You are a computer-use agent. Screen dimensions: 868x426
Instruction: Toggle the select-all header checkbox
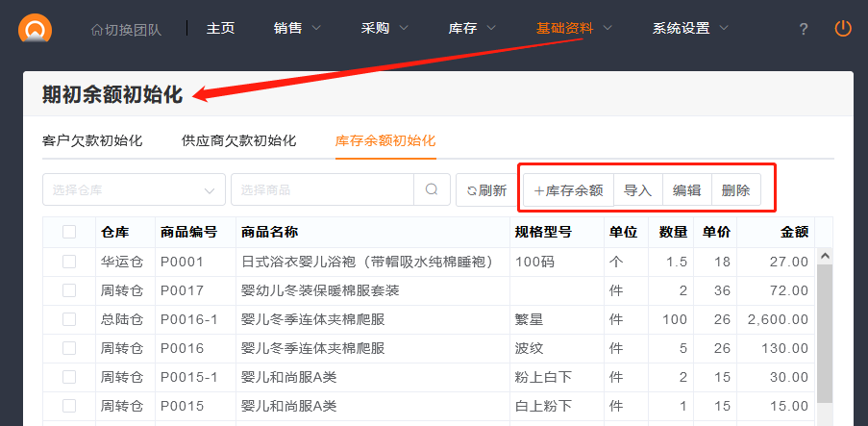69,232
